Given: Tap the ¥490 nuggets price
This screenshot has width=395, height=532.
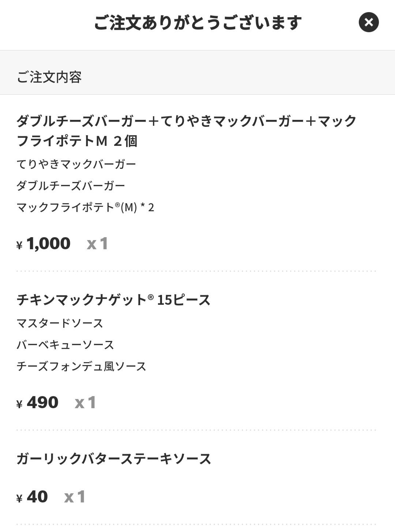Looking at the screenshot, I should (38, 403).
